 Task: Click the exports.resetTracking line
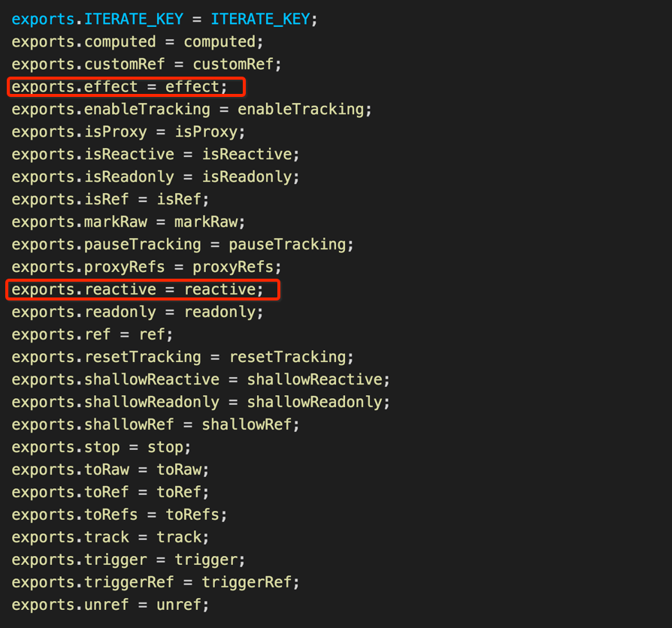pyautogui.click(x=183, y=357)
